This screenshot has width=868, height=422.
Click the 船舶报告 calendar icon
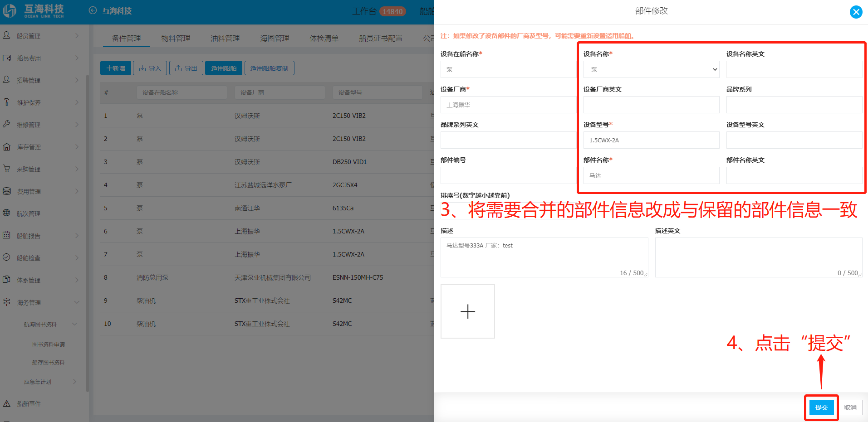[x=7, y=235]
